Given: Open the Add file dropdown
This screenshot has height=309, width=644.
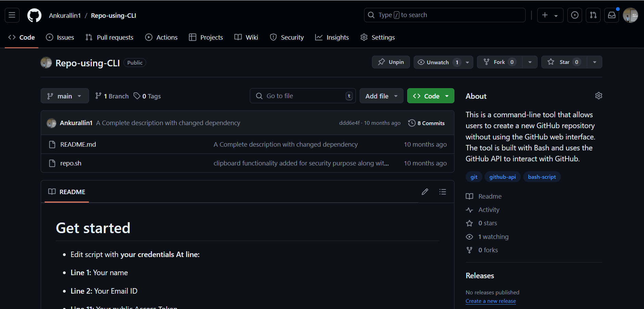Looking at the screenshot, I should 381,96.
